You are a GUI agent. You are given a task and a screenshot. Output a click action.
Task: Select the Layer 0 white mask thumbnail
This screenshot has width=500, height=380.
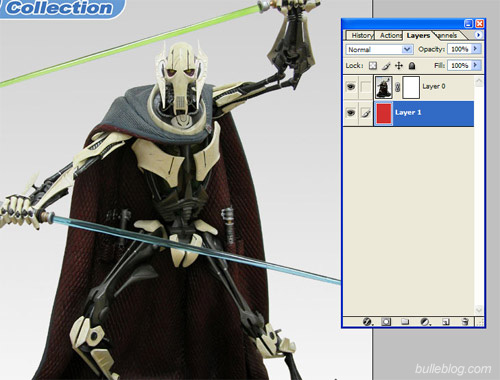[x=411, y=87]
